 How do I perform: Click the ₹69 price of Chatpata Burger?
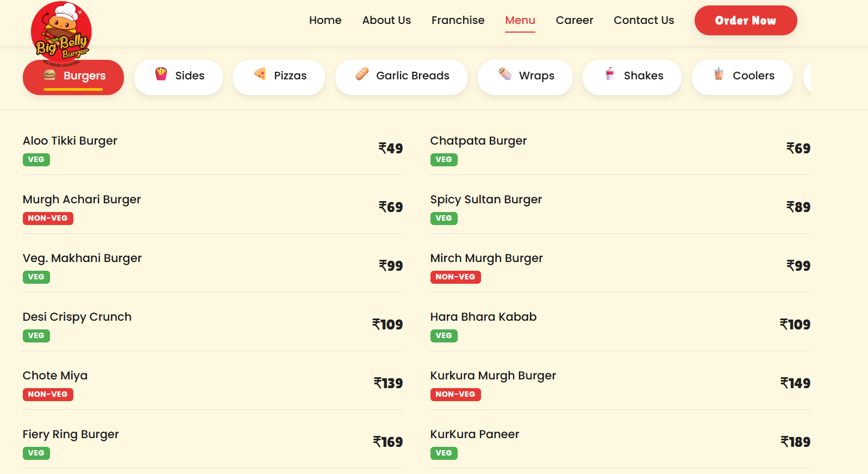pos(798,148)
